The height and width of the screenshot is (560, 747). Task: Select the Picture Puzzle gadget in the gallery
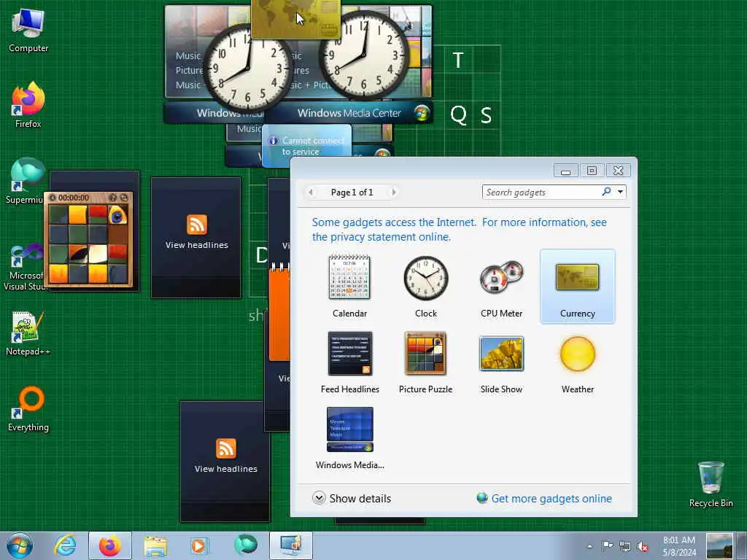click(x=426, y=362)
